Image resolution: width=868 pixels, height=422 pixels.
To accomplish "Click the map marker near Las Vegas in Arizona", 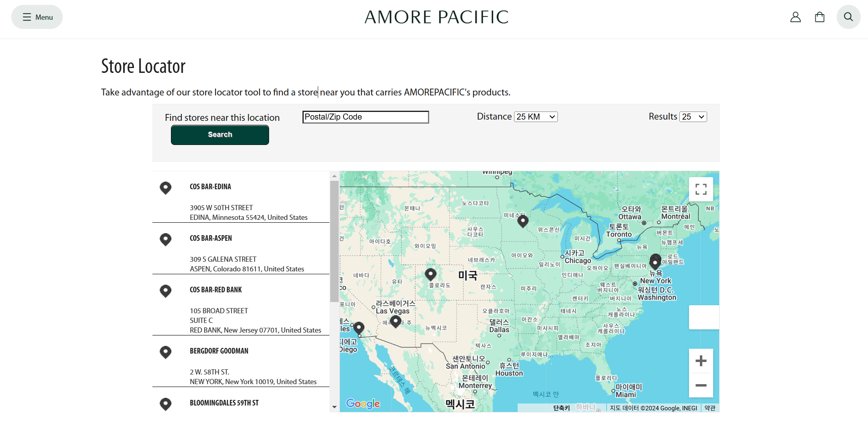I will tap(396, 321).
